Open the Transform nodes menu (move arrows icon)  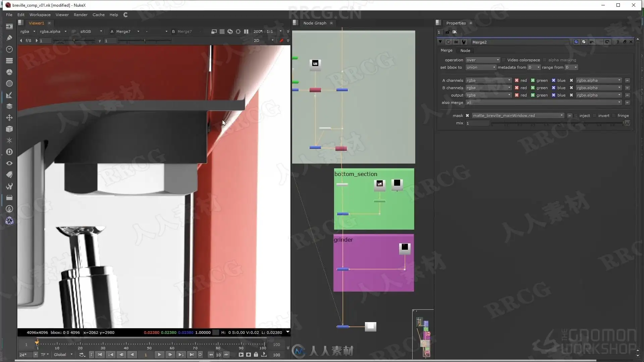pyautogui.click(x=9, y=118)
